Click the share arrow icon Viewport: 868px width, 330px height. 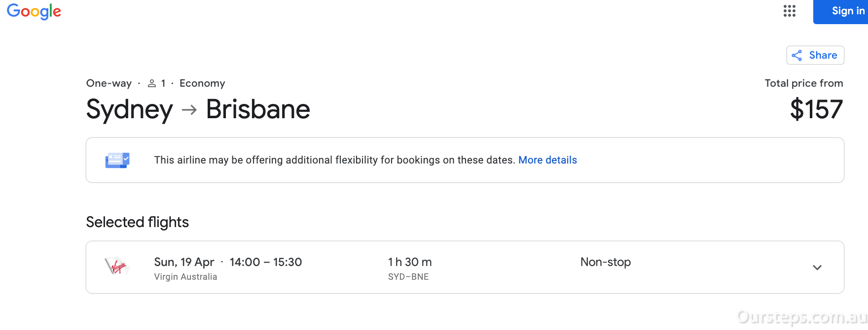(797, 55)
